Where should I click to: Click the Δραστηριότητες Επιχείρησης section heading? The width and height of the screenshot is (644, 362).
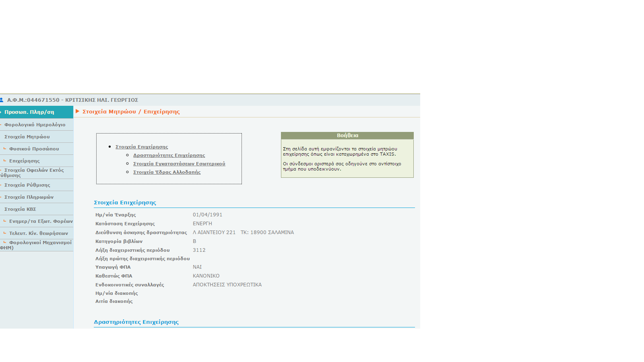tap(136, 322)
